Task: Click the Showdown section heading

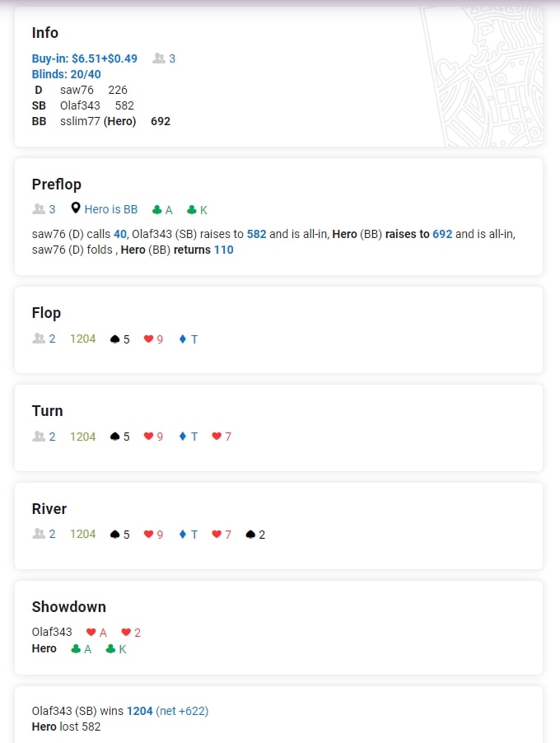Action: 69,607
